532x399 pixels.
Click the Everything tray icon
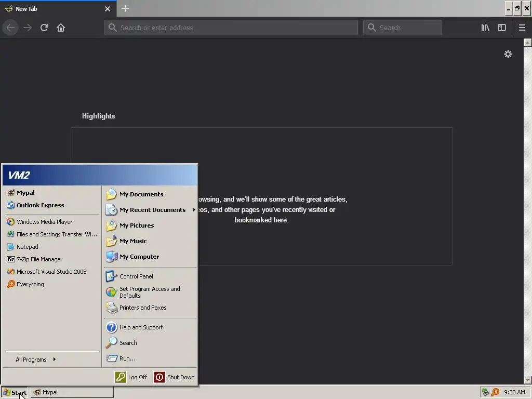[496, 392]
